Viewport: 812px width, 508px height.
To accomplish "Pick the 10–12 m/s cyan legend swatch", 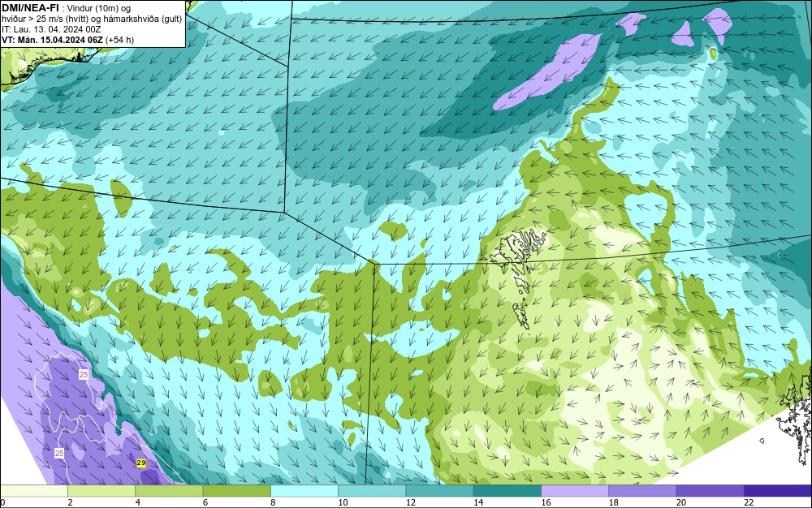I will pyautogui.click(x=372, y=490).
